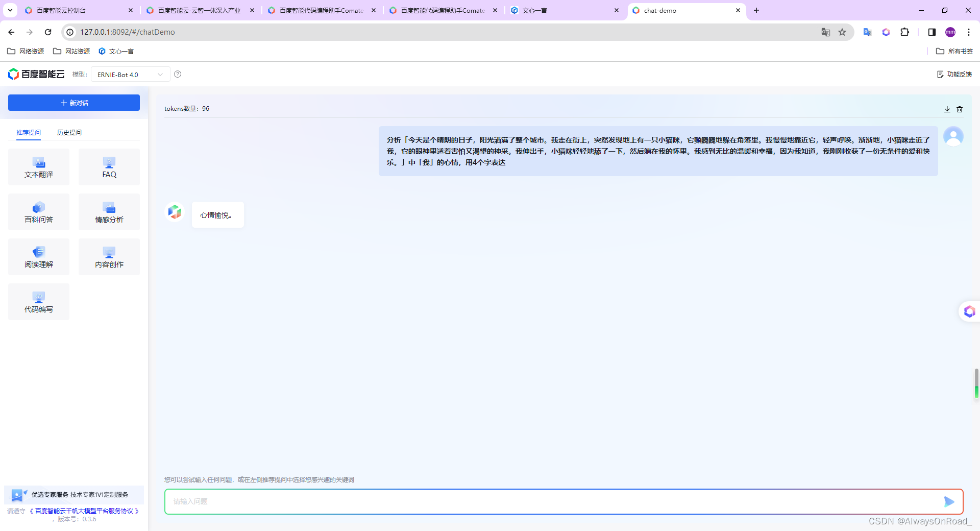The height and width of the screenshot is (531, 980).
Task: Click the bot avatar beside reply
Action: pyautogui.click(x=175, y=211)
